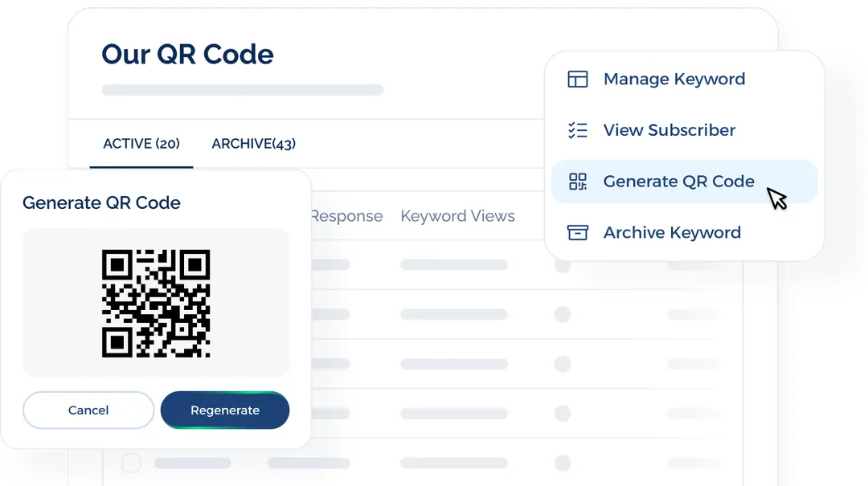Click the circular status icon on the first table row
The height and width of the screenshot is (486, 868).
coord(563,265)
